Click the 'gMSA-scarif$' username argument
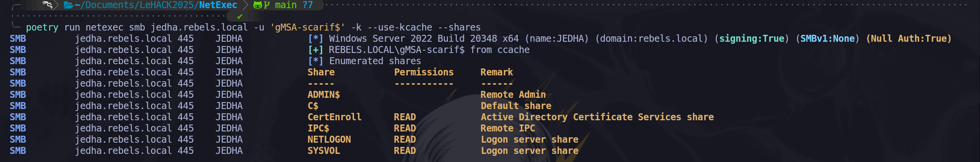This screenshot has width=980, height=162. (x=308, y=27)
